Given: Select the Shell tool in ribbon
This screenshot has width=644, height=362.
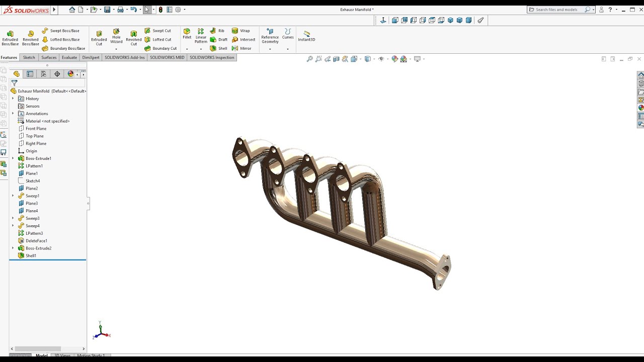Looking at the screenshot, I should tap(219, 48).
